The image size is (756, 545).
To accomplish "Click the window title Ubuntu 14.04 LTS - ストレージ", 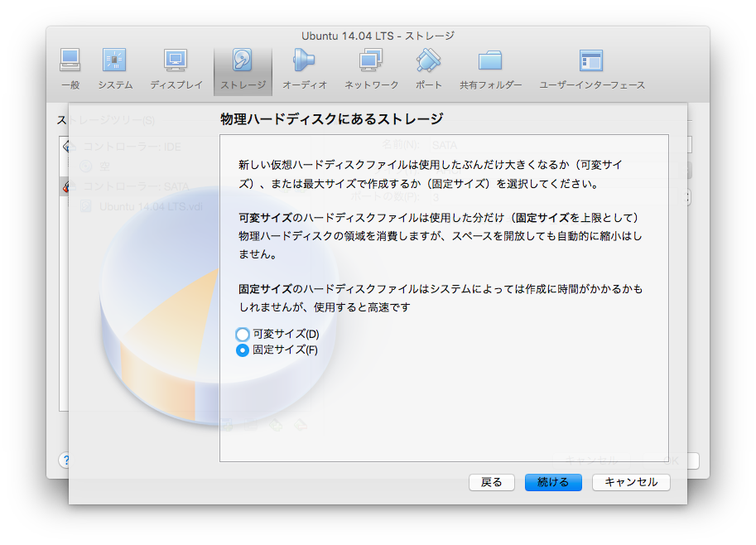I will point(378,36).
